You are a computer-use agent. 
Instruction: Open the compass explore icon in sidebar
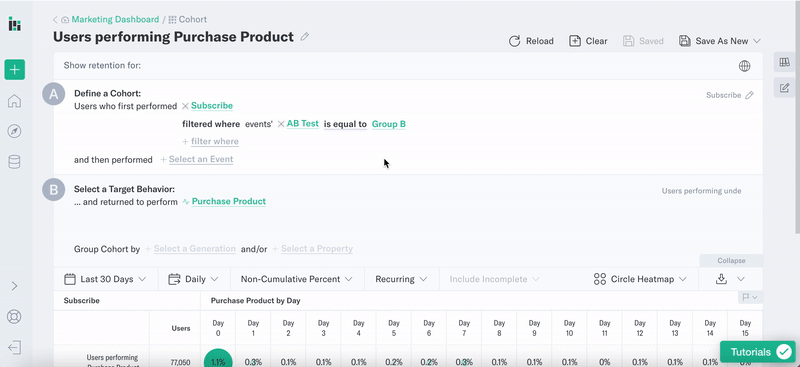click(x=14, y=132)
